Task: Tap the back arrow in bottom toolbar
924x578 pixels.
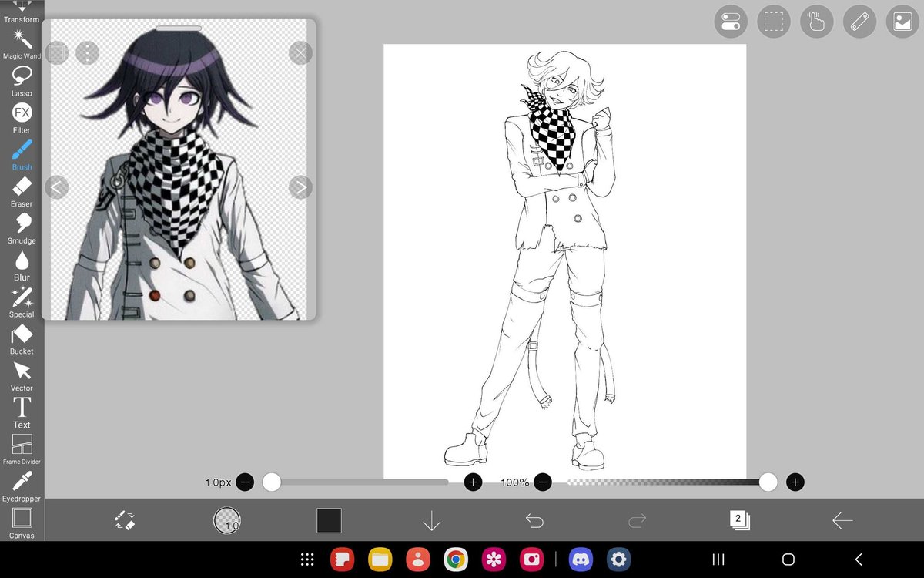Action: point(842,521)
